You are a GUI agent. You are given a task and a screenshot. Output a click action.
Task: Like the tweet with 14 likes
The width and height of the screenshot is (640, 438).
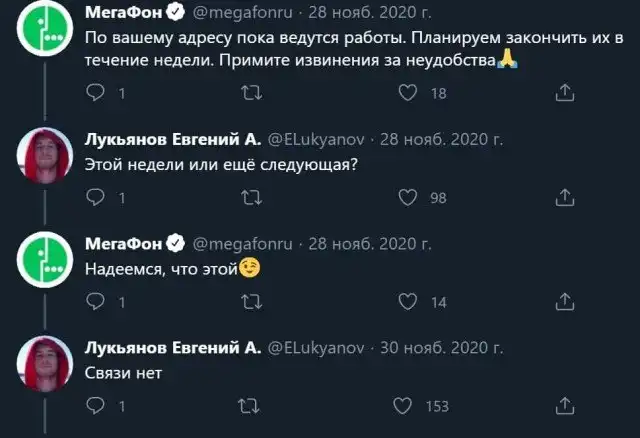pos(407,302)
